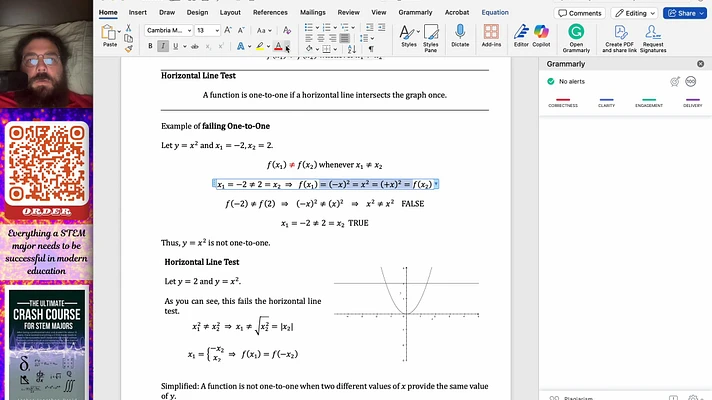Click Open Grammarly in the ribbon

click(x=576, y=38)
